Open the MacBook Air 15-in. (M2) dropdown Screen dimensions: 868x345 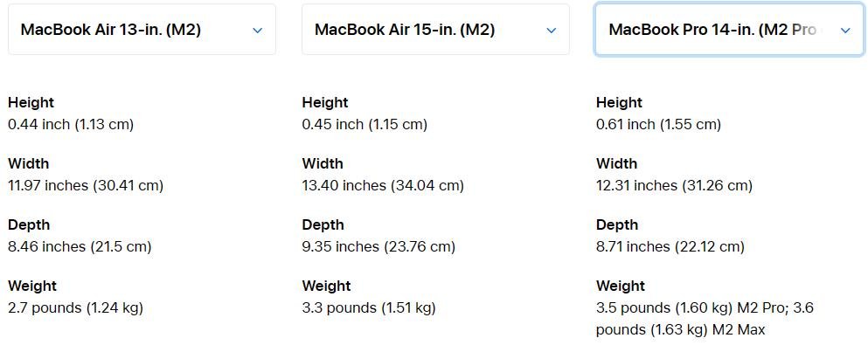435,30
